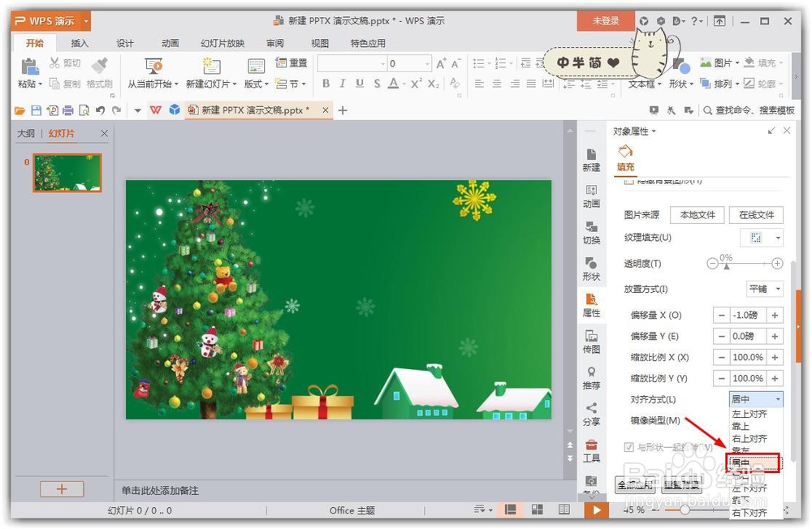This screenshot has width=812, height=529.
Task: Redo the last action
Action: [x=116, y=110]
